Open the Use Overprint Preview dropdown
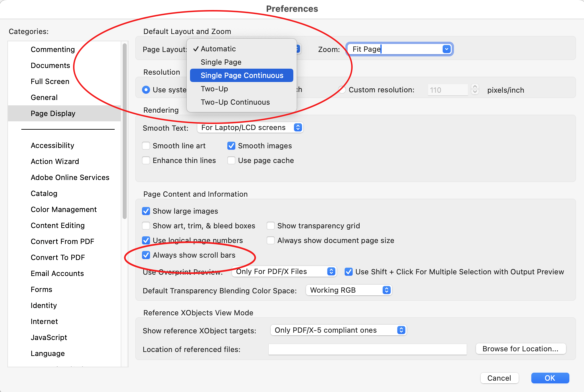 tap(331, 271)
